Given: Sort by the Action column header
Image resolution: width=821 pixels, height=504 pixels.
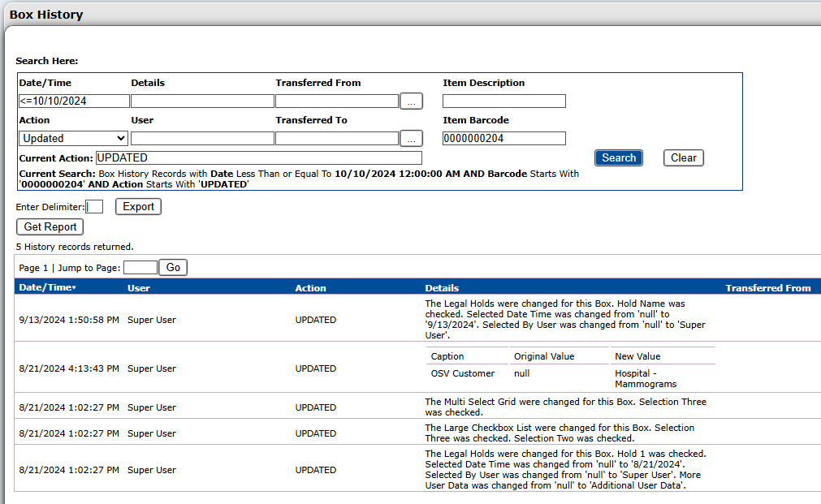Looking at the screenshot, I should click(310, 288).
